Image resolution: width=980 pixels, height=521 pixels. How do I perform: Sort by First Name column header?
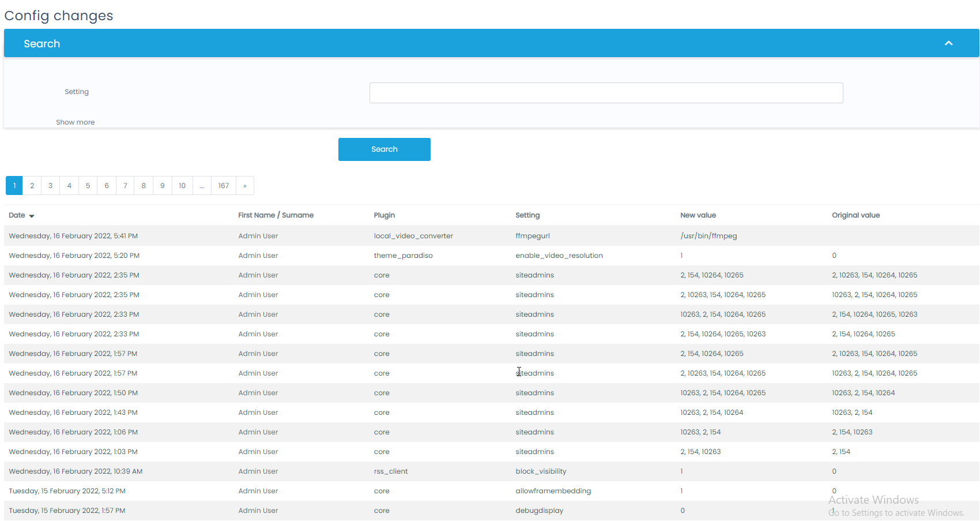tap(256, 215)
